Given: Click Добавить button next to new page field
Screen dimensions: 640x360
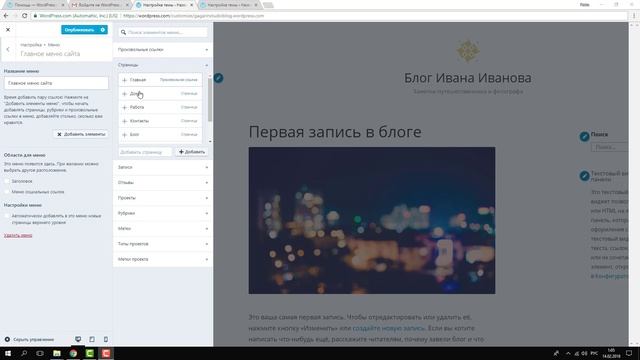Looking at the screenshot, I should pos(192,152).
